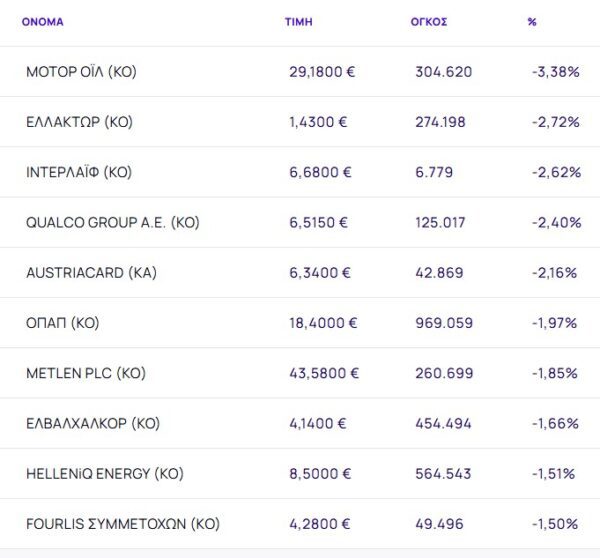Sort table by ΟΝΟΜΑ column header
Image resolution: width=600 pixels, height=558 pixels.
(42, 21)
